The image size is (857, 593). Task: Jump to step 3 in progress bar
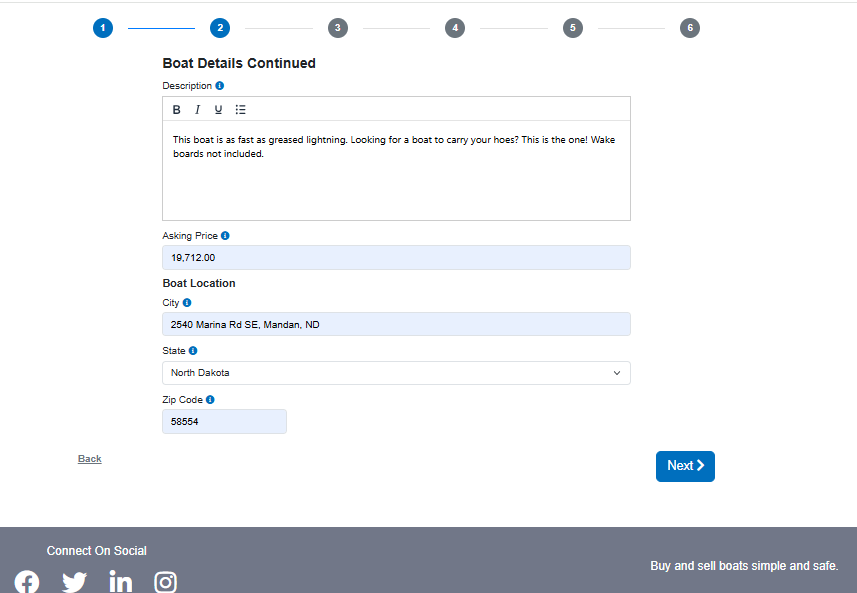pyautogui.click(x=338, y=28)
